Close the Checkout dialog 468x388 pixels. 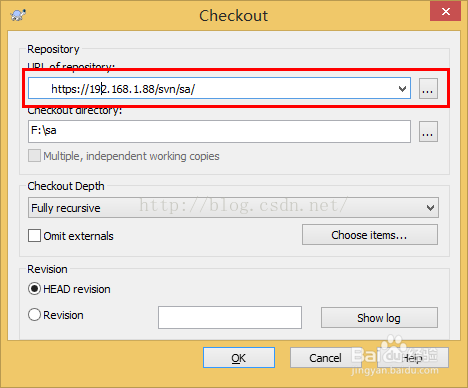(446, 12)
